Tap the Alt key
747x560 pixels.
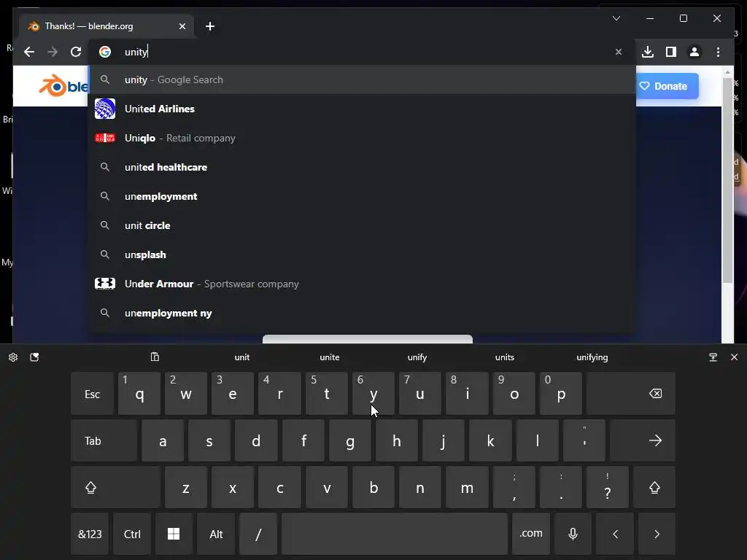216,534
